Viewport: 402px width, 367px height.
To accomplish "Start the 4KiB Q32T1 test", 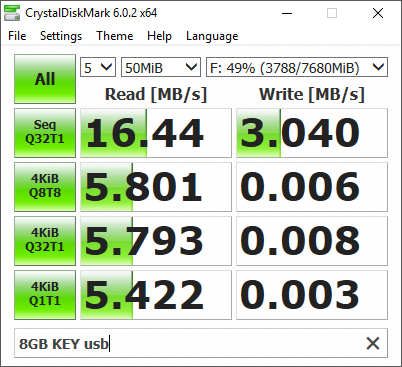I will coord(45,241).
